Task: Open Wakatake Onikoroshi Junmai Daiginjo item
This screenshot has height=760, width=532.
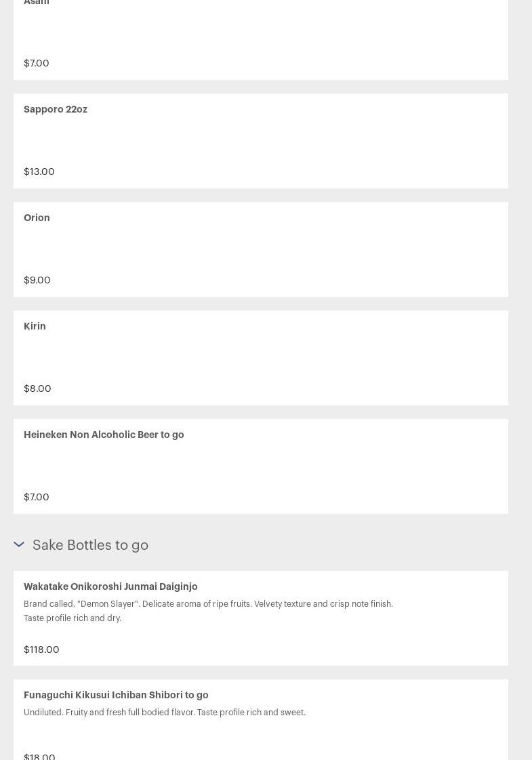Action: (x=110, y=586)
